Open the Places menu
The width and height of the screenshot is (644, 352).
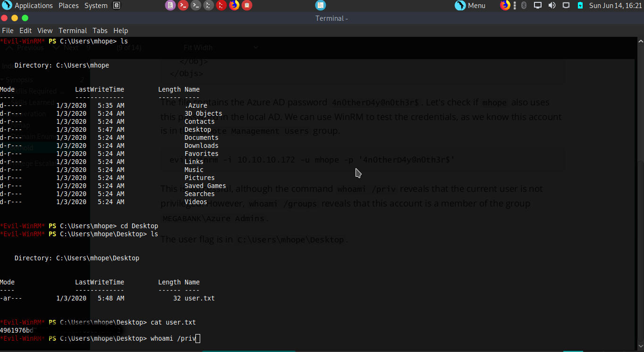pos(68,5)
